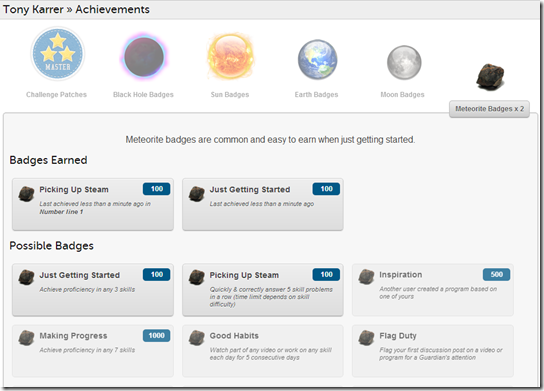This screenshot has width=544, height=391.
Task: Open the Meteorite Badges x 2 tab
Action: click(x=489, y=109)
